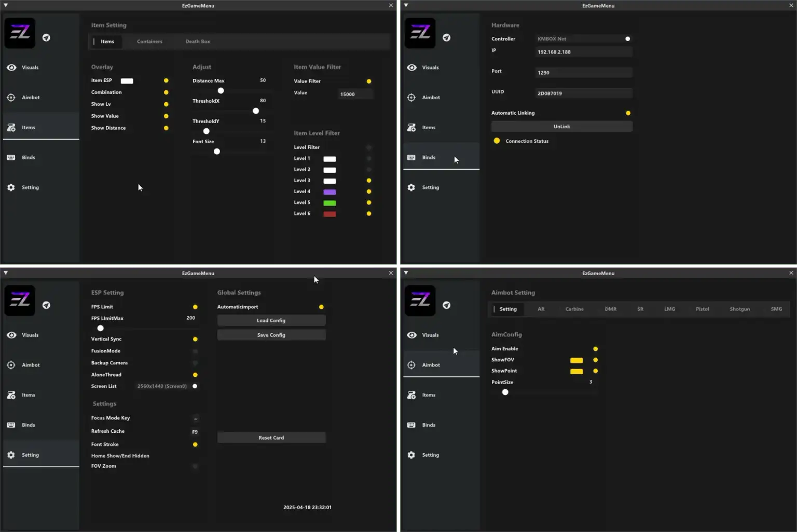Toggle the Item ESP option
This screenshot has height=532, width=797.
pos(166,80)
